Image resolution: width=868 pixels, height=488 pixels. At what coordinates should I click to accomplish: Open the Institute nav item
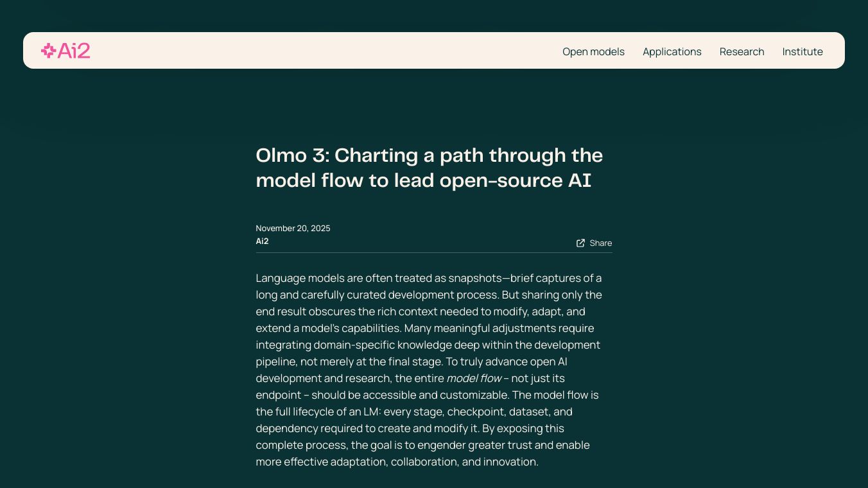[802, 51]
